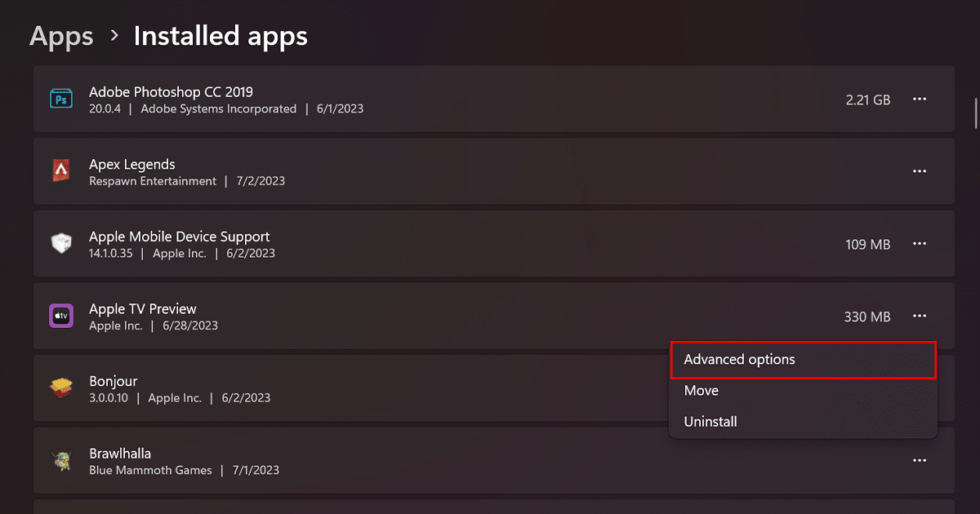This screenshot has width=980, height=514.
Task: Click the Apple TV Preview icon
Action: [x=61, y=316]
